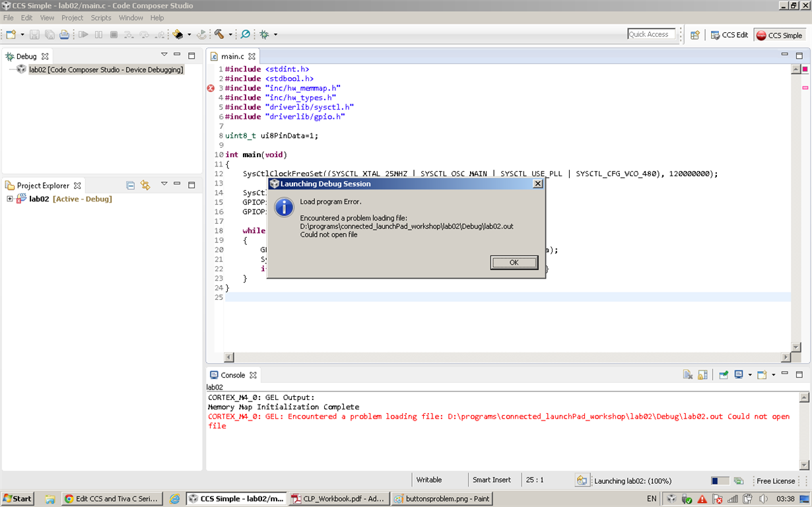Click the Load program chip icon
Screen dimensions: 812x507
coord(178,34)
